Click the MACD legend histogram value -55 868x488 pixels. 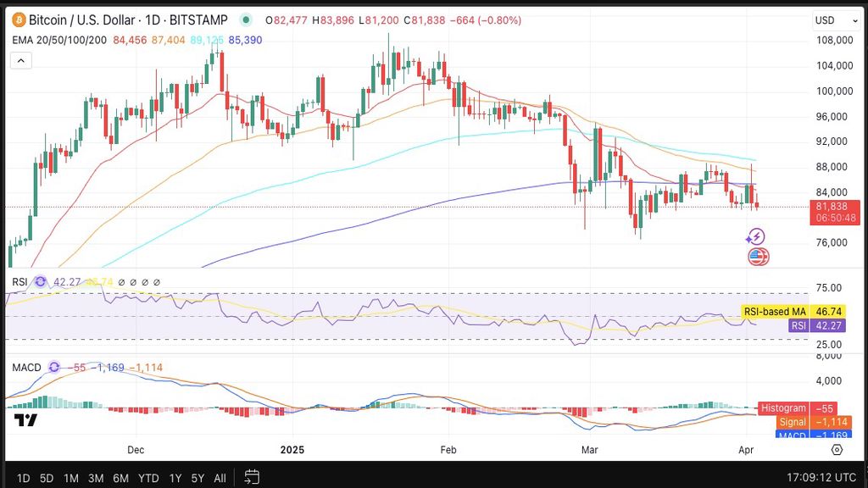point(75,368)
